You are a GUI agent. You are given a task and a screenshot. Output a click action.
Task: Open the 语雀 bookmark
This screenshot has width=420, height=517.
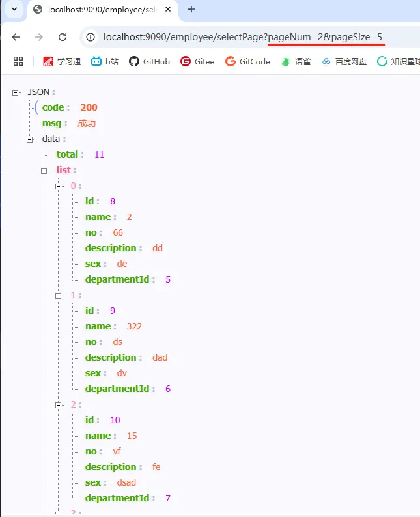296,61
